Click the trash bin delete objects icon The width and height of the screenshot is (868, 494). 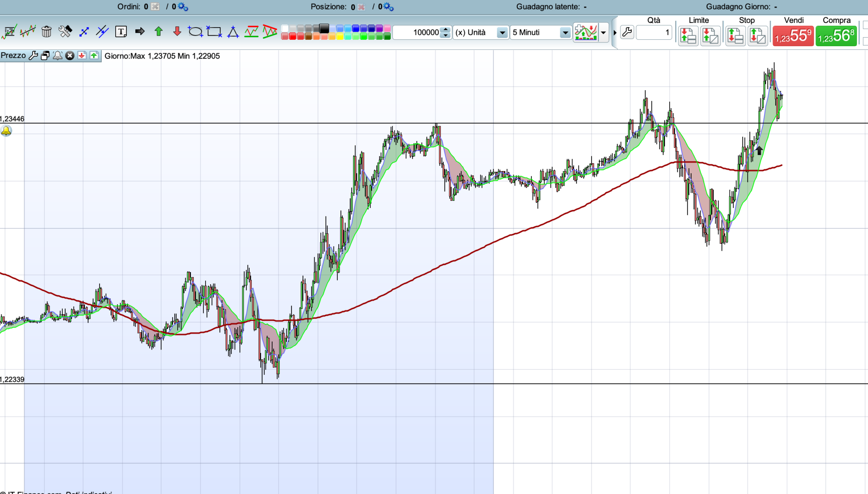(x=47, y=32)
